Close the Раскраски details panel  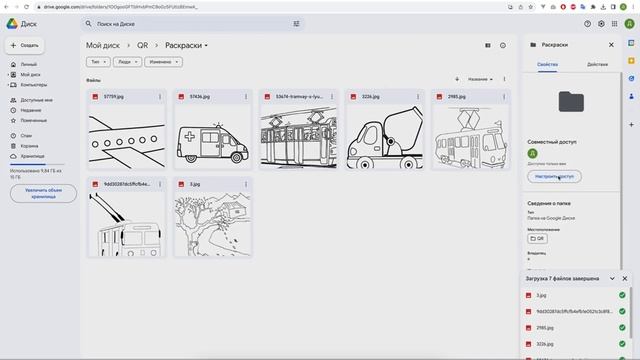611,45
